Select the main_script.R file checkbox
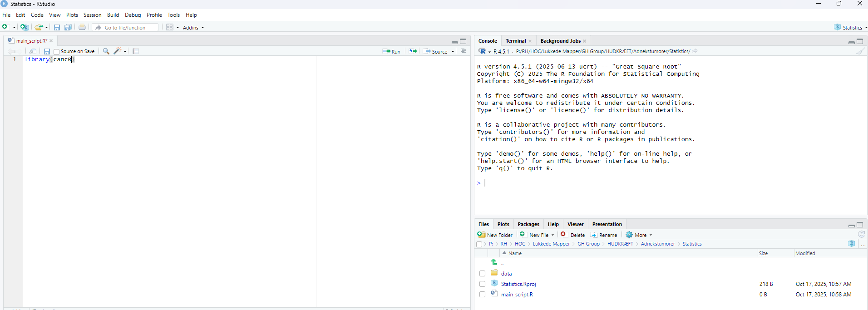The image size is (868, 310). [482, 295]
